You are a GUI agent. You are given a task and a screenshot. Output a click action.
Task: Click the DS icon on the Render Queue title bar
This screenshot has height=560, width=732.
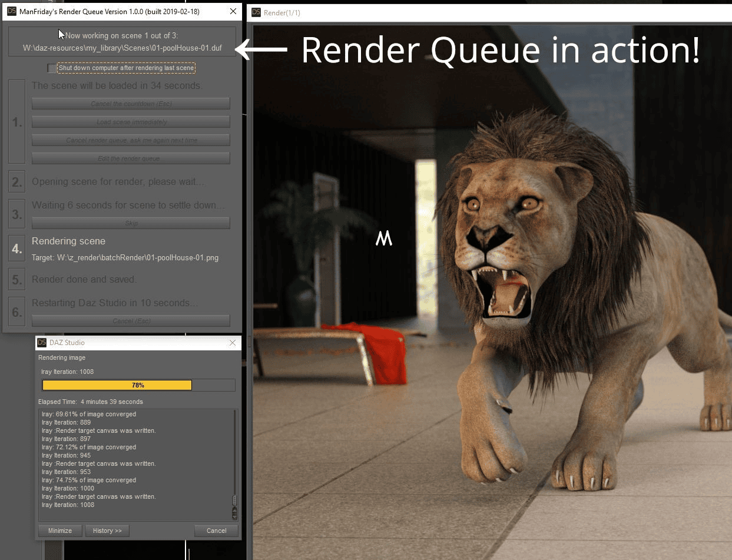(13, 11)
